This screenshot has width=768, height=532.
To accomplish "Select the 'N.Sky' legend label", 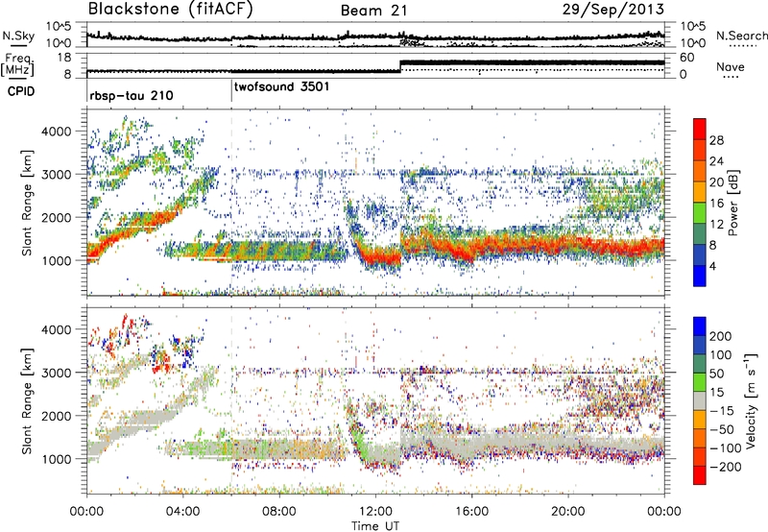I will point(18,36).
